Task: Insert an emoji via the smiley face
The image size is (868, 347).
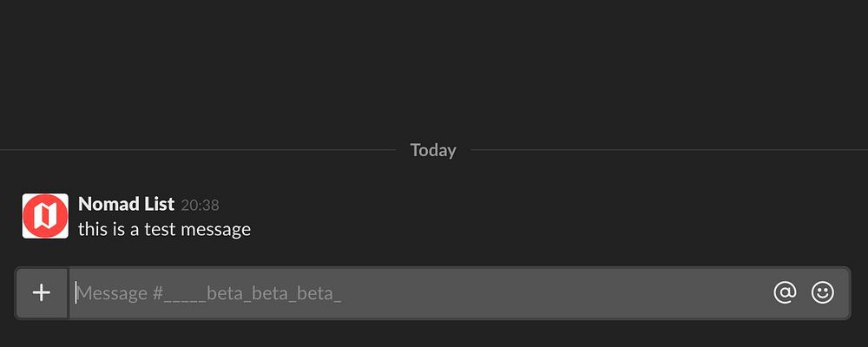Action: (822, 292)
